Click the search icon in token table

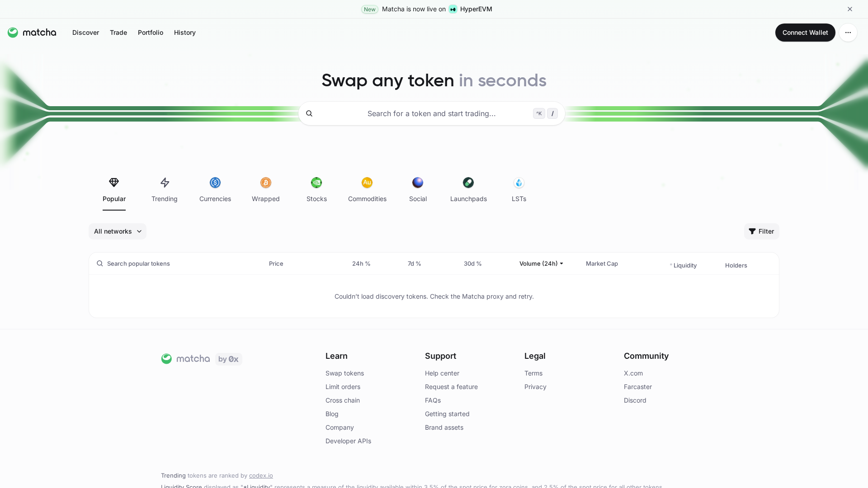[100, 263]
